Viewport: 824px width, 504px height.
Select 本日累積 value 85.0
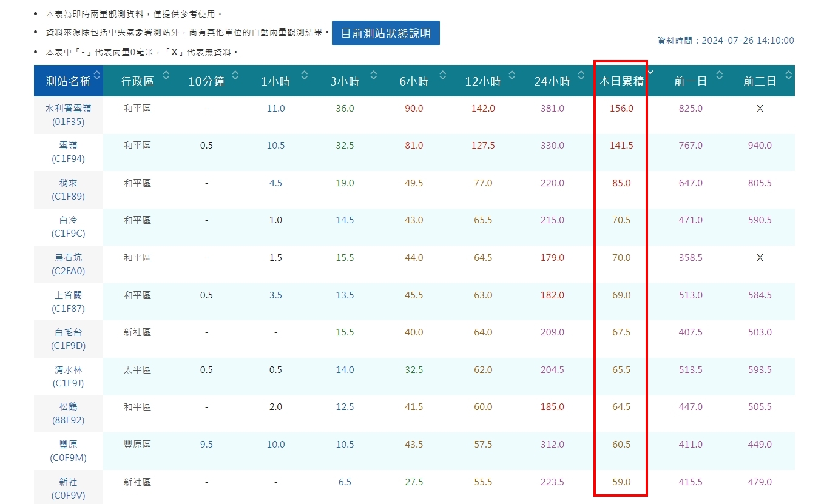[x=621, y=183]
